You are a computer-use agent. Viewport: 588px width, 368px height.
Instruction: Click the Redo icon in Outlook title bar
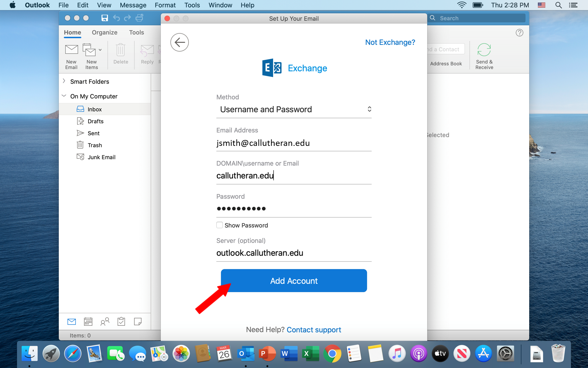127,18
